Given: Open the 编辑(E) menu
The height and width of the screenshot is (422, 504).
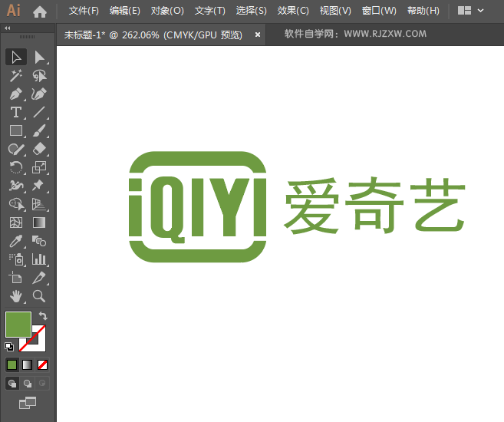Looking at the screenshot, I should (x=125, y=11).
